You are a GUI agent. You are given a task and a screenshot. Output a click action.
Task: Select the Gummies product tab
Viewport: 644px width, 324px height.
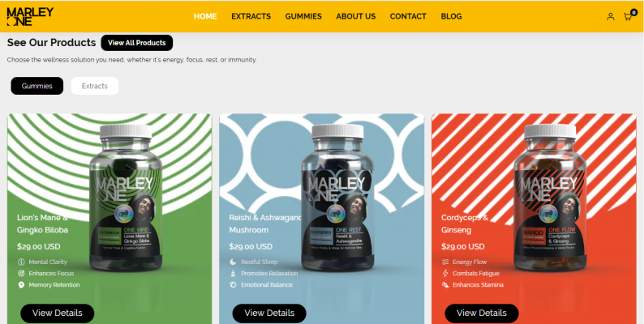(x=37, y=86)
